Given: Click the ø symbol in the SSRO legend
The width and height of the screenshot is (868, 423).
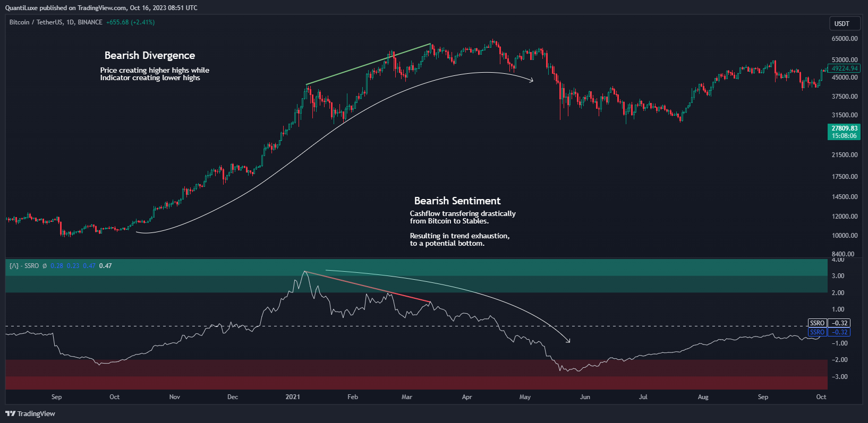Looking at the screenshot, I should (x=45, y=266).
